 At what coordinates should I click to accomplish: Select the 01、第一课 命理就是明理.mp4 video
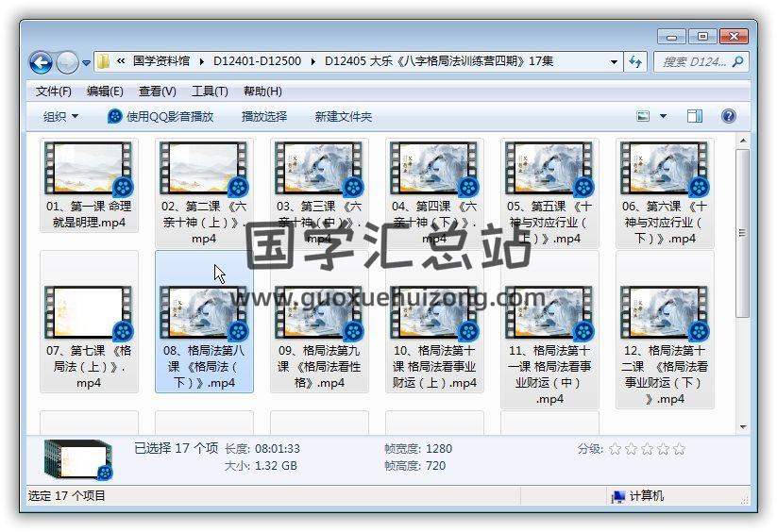[89, 188]
